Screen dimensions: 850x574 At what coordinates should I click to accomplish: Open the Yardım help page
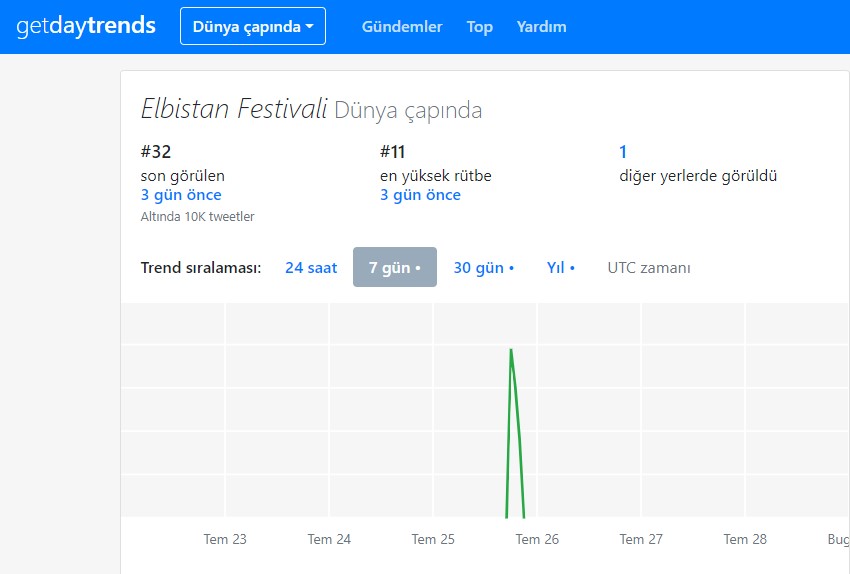click(541, 27)
